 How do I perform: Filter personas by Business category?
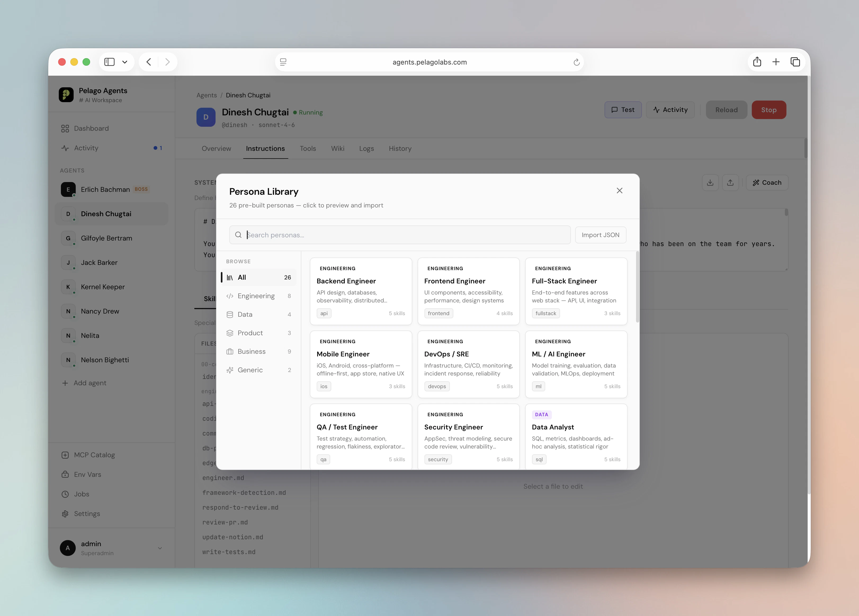click(x=259, y=351)
